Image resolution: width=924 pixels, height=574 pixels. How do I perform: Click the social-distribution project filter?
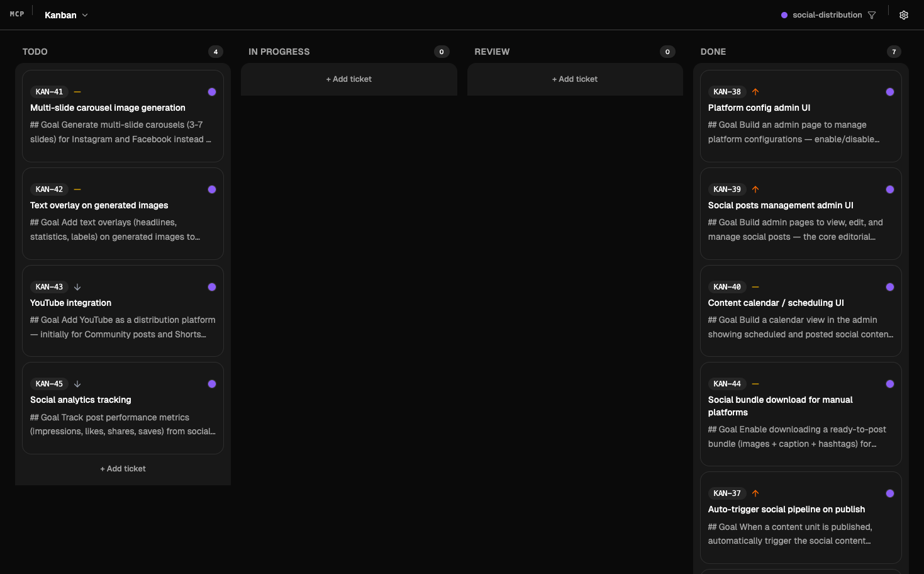[x=821, y=15]
